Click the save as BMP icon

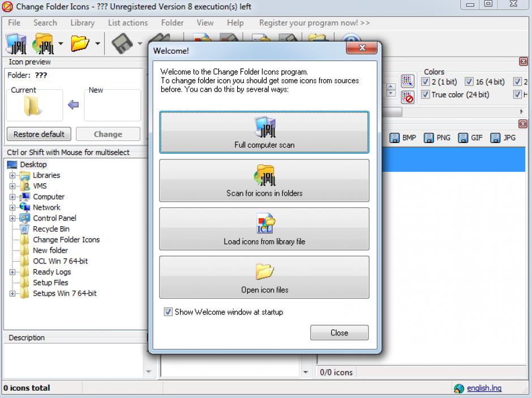coord(394,137)
